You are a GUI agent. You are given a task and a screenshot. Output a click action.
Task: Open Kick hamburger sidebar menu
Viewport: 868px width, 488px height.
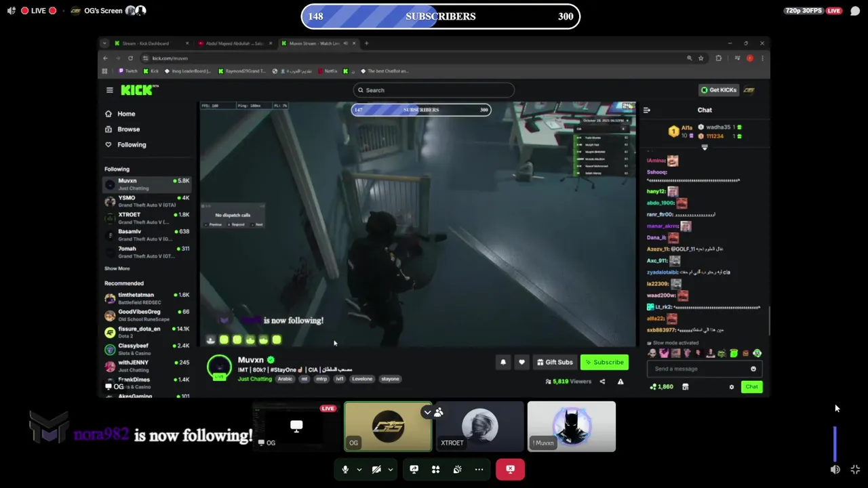109,90
